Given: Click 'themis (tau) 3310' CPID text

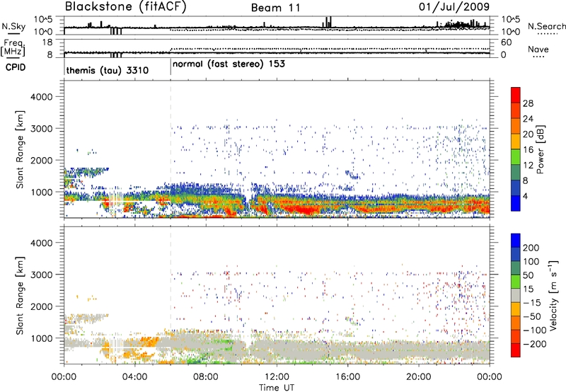Looking at the screenshot, I should (x=108, y=70).
